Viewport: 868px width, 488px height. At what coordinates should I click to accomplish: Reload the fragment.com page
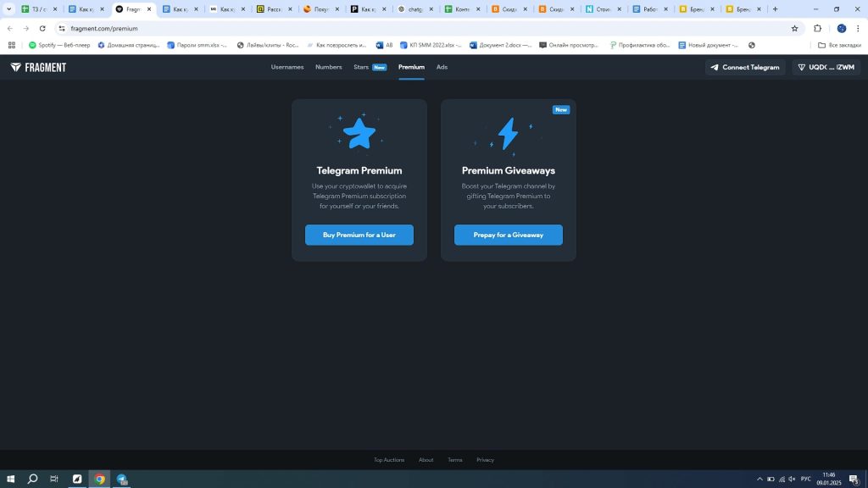tap(42, 28)
